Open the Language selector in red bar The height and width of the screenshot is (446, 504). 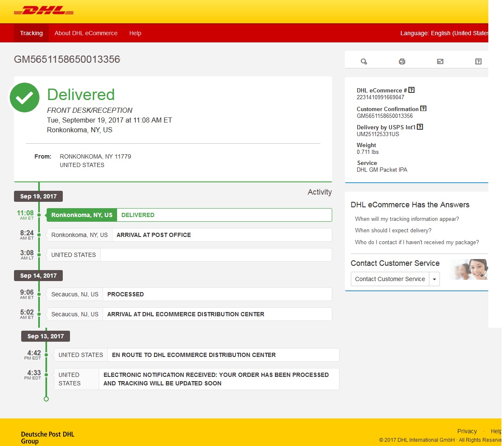(444, 33)
